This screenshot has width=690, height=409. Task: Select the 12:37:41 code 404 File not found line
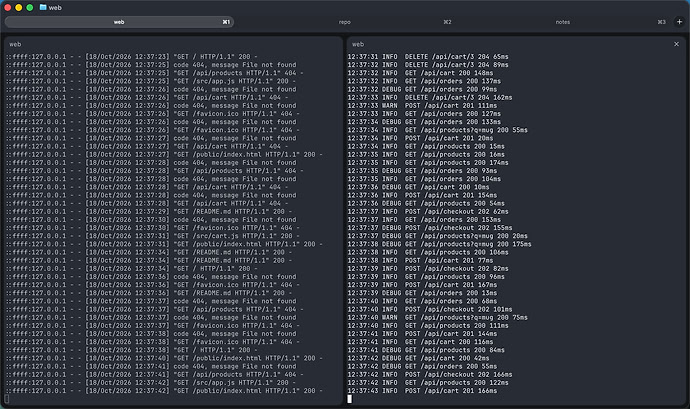click(151, 366)
